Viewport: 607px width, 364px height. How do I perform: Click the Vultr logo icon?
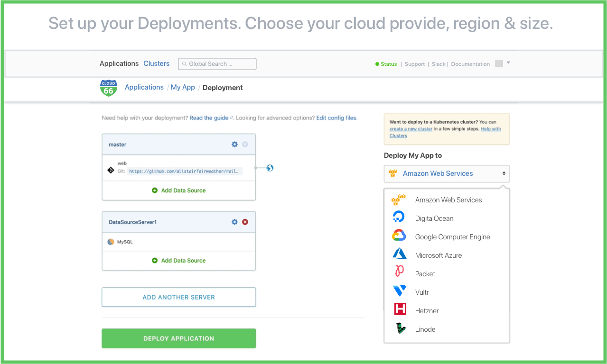coord(400,291)
